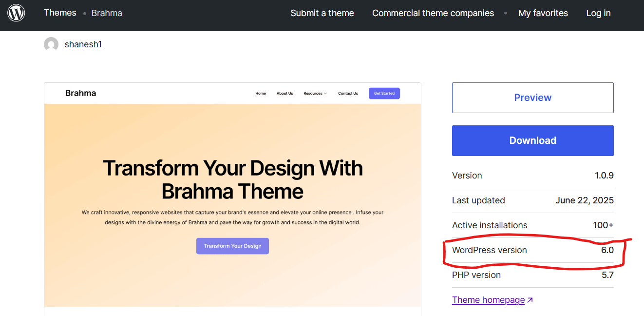This screenshot has width=644, height=316.
Task: Select the Last updated date June 22, 2025
Action: point(585,200)
